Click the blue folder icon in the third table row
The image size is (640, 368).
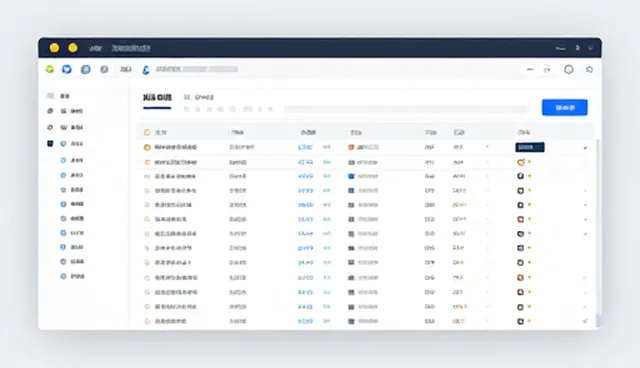[x=351, y=176]
